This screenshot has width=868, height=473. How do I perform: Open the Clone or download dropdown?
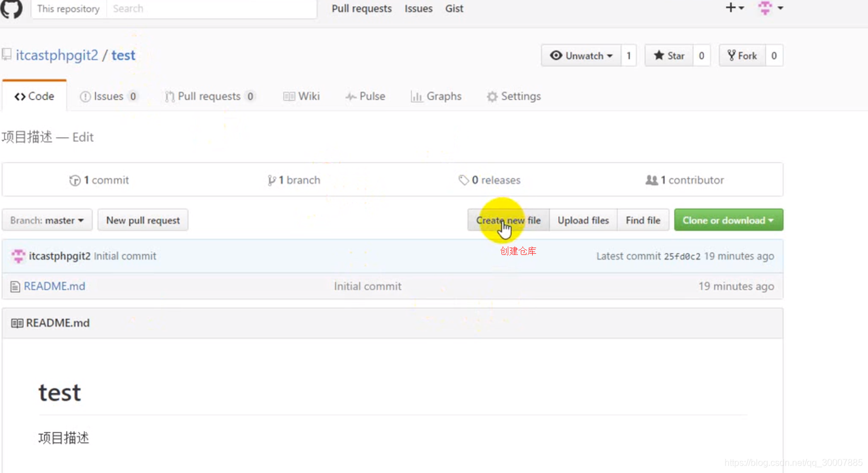pos(728,220)
